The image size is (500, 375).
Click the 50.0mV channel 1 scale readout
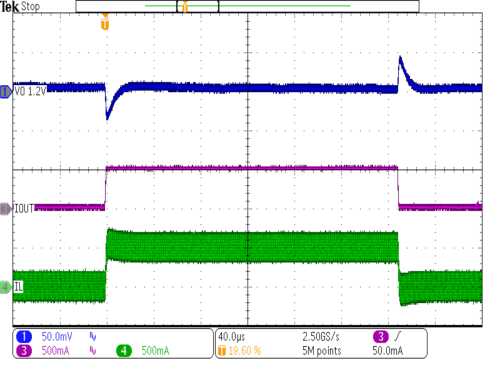57,337
